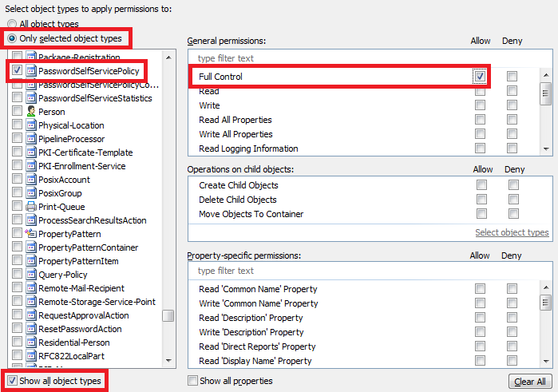This screenshot has height=392, width=558.
Task: Click the Print-Queue printer icon
Action: pos(31,207)
